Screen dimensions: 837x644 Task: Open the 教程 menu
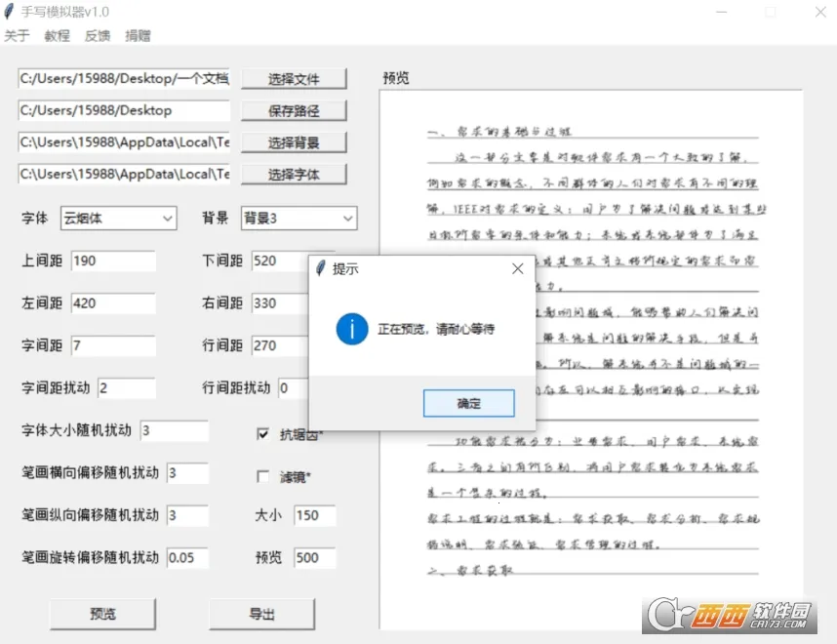(x=56, y=35)
